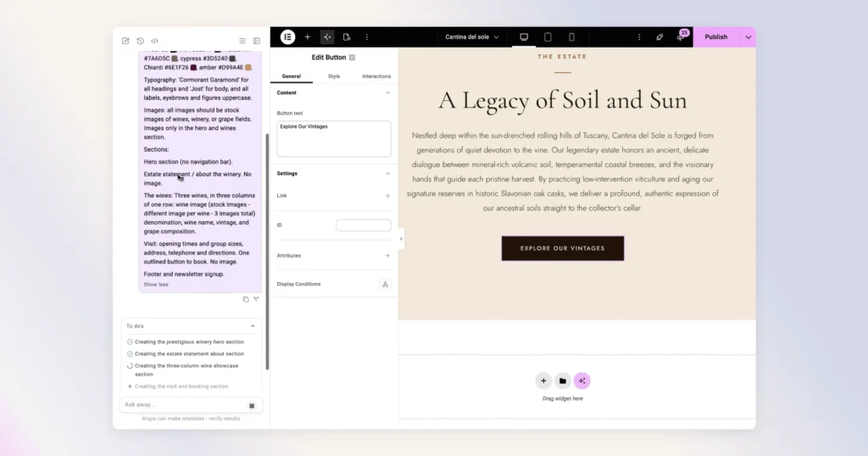Open template library folder icon on canvas

(x=563, y=381)
